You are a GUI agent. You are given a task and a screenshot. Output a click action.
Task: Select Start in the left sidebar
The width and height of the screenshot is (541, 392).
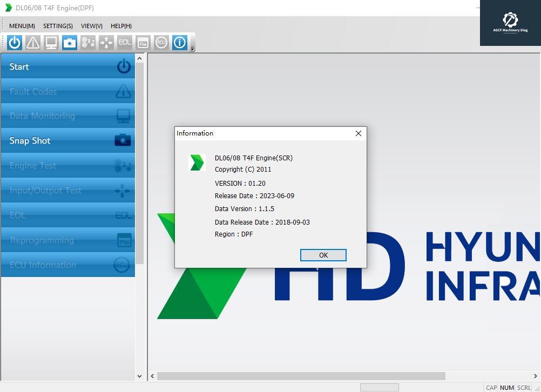67,66
